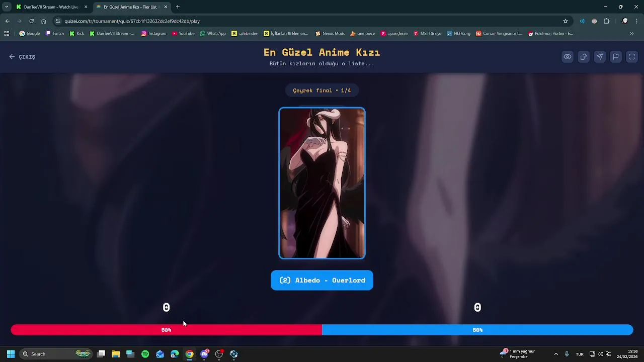Open a new browser tab
Image resolution: width=644 pixels, height=362 pixels.
click(178, 7)
